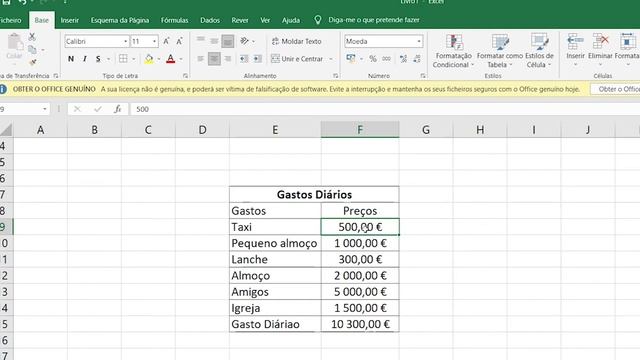The width and height of the screenshot is (640, 360).
Task: Open Formatação Condicional menu
Action: (x=453, y=51)
